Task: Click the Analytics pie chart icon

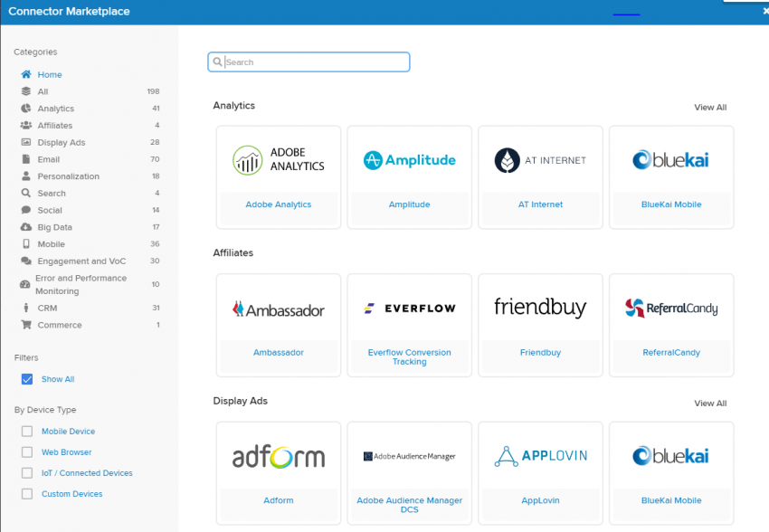Action: [x=26, y=109]
